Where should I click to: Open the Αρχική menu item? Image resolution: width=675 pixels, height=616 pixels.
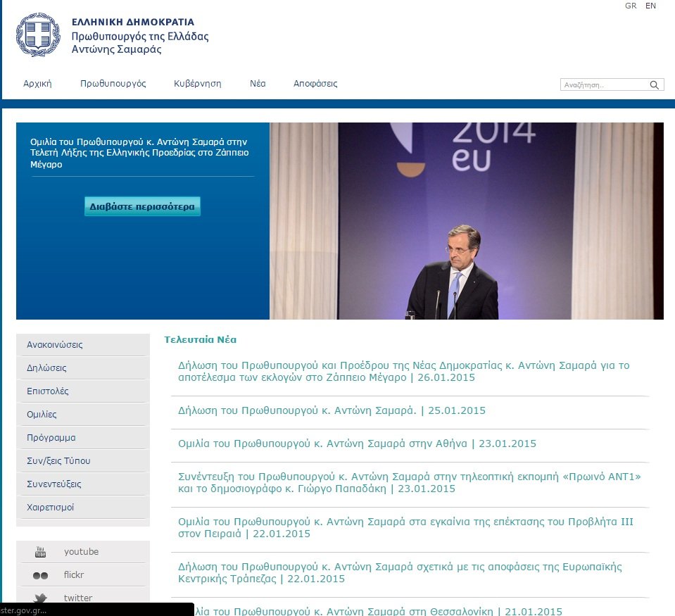coord(37,83)
